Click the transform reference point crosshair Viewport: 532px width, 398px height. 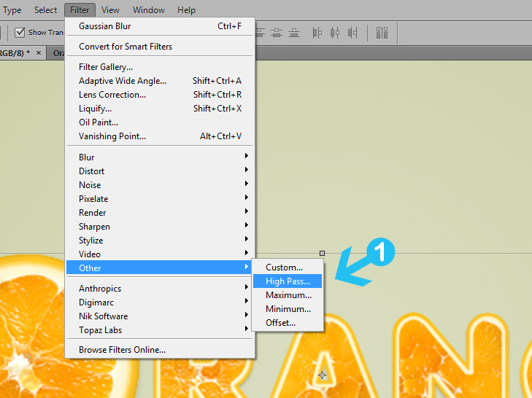(x=323, y=375)
